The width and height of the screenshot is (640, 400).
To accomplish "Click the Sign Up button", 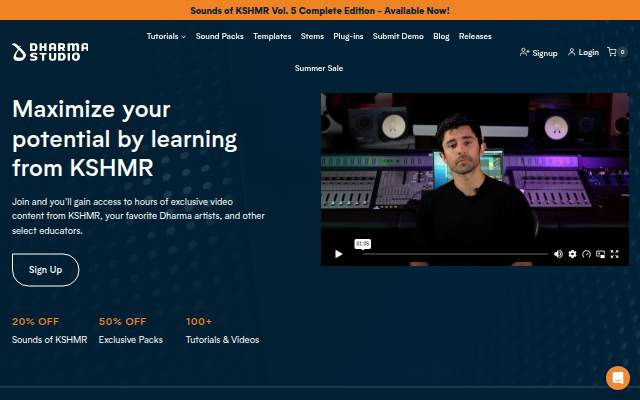I will [x=45, y=270].
